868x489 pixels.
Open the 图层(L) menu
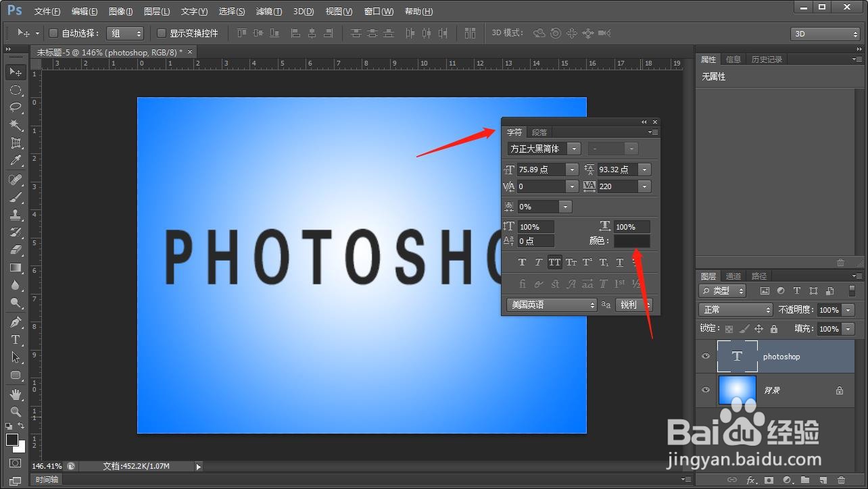point(157,11)
